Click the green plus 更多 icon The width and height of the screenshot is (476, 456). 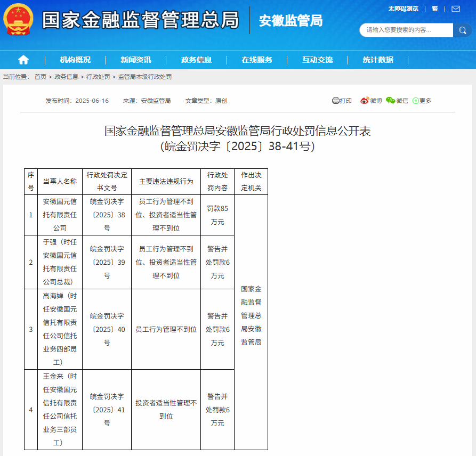(416, 101)
